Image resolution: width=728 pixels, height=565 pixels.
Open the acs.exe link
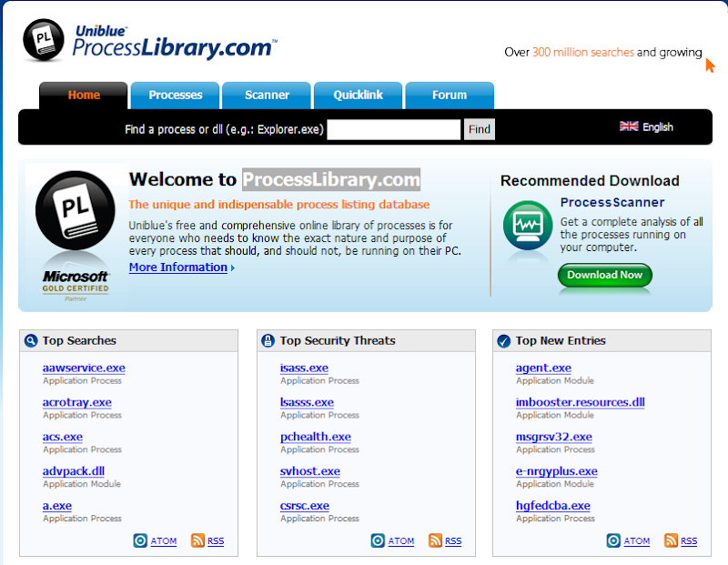63,437
